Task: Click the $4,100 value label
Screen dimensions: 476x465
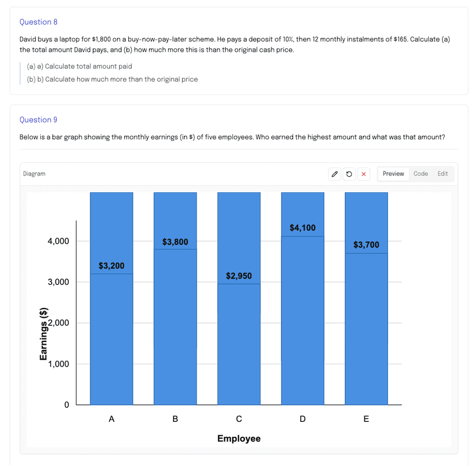Action: point(302,227)
